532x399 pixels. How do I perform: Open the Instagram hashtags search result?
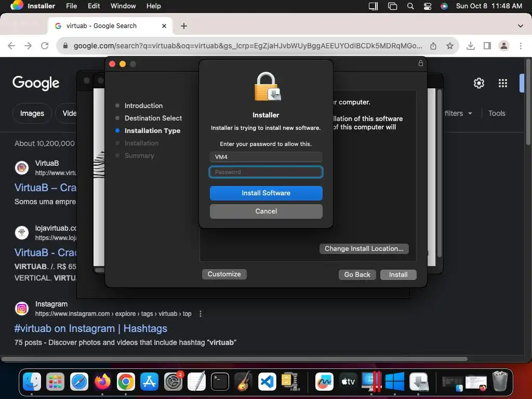tap(90, 328)
